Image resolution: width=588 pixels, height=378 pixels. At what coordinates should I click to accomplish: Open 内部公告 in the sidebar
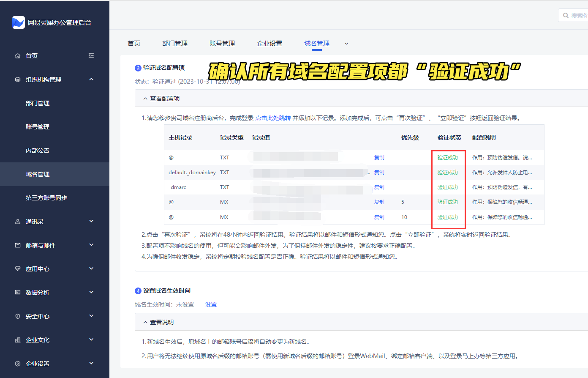[x=38, y=151]
